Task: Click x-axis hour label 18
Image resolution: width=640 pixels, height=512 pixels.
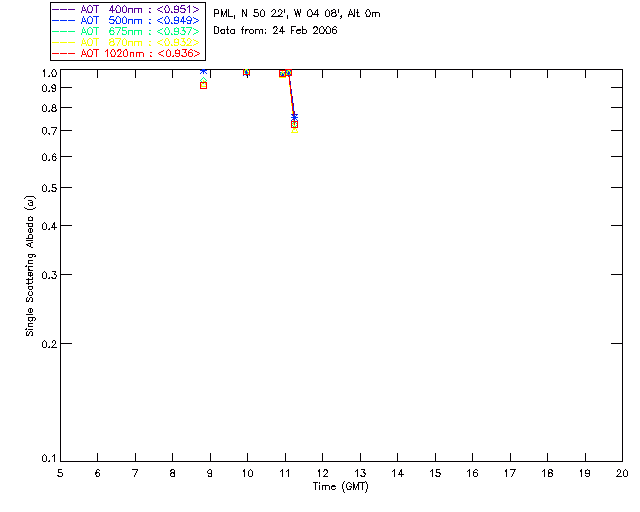Action: pos(547,473)
